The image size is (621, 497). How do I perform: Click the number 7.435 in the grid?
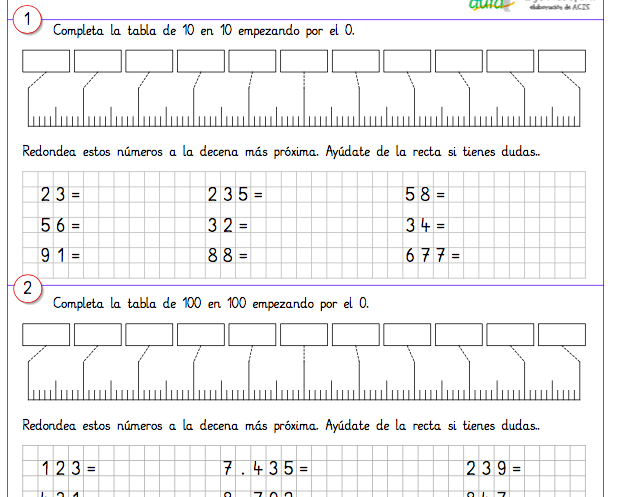(258, 467)
